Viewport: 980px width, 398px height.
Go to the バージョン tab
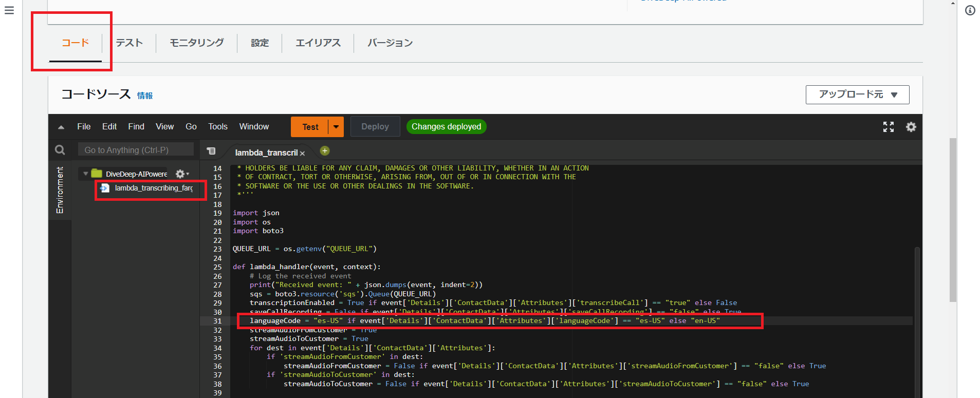coord(390,43)
